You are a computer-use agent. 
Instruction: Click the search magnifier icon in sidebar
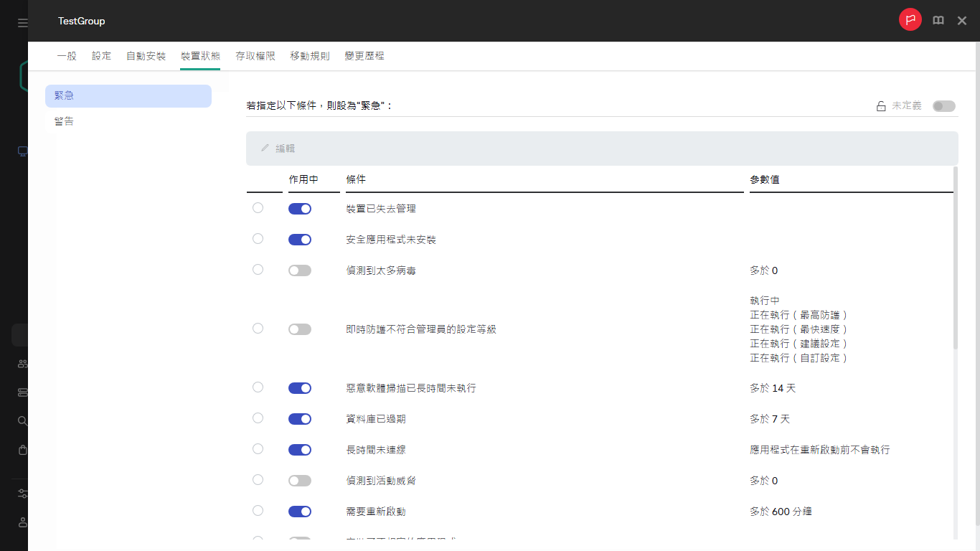[22, 421]
